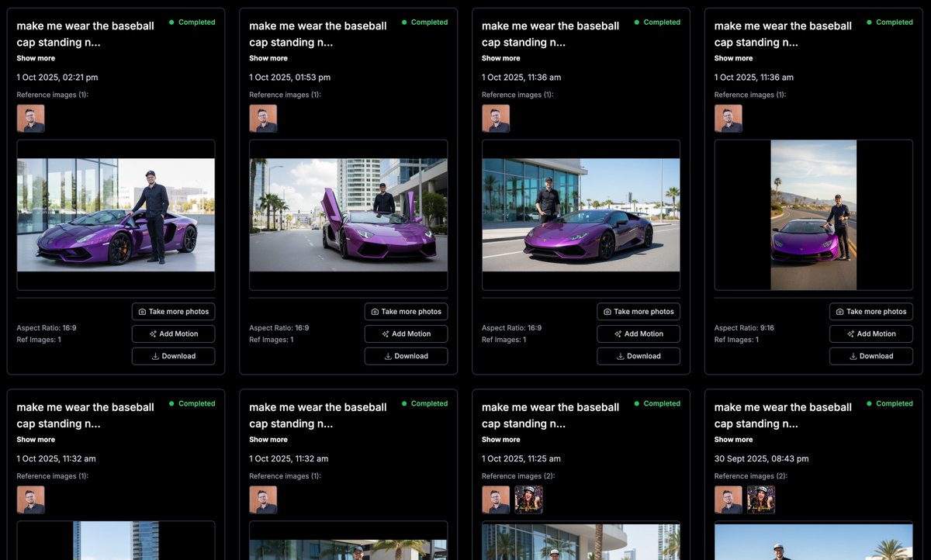Click the date text '1 Oct 2025, 02:21 pm'
Image resolution: width=931 pixels, height=560 pixels.
tap(57, 78)
